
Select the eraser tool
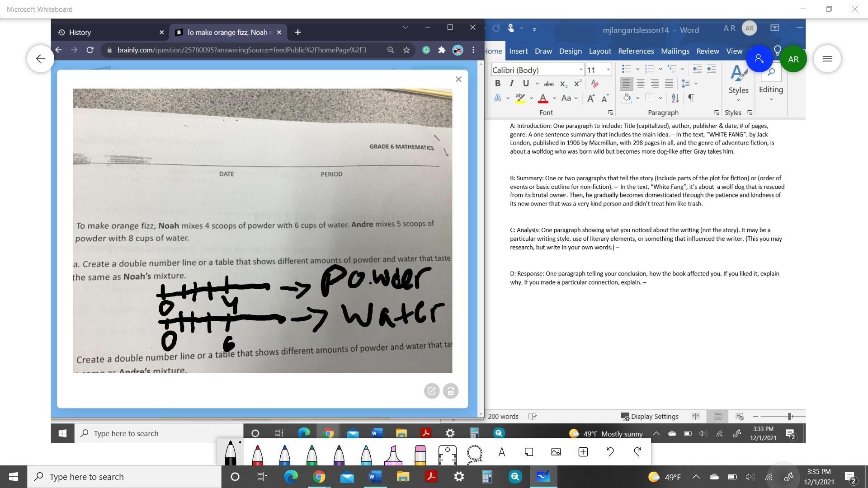[420, 455]
